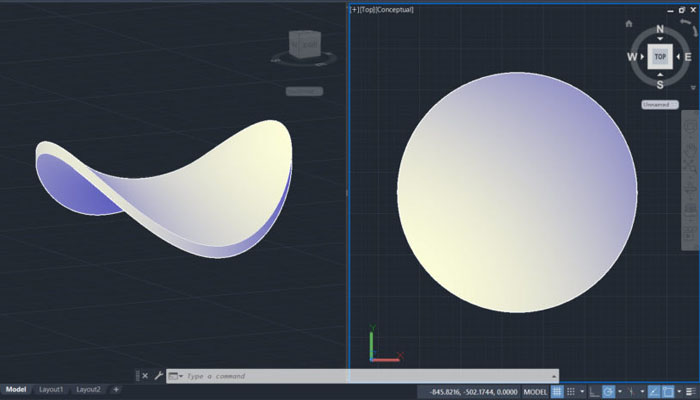Open the Unnamed UCS dropdown below the ViewCube
Image resolution: width=700 pixels, height=400 pixels.
[x=660, y=104]
